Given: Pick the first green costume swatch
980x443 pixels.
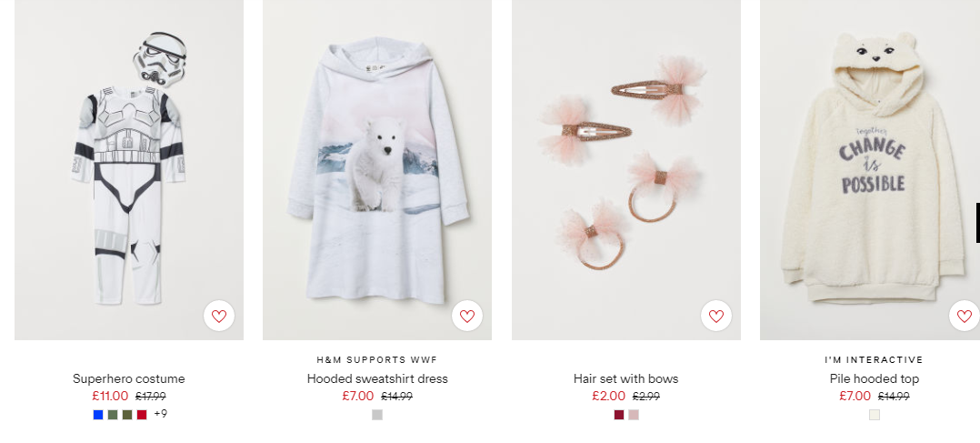Looking at the screenshot, I should point(113,414).
